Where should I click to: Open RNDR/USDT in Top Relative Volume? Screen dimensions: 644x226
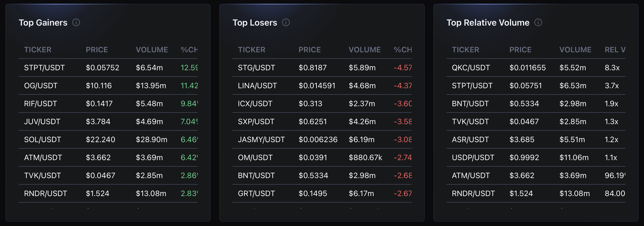[x=473, y=194]
